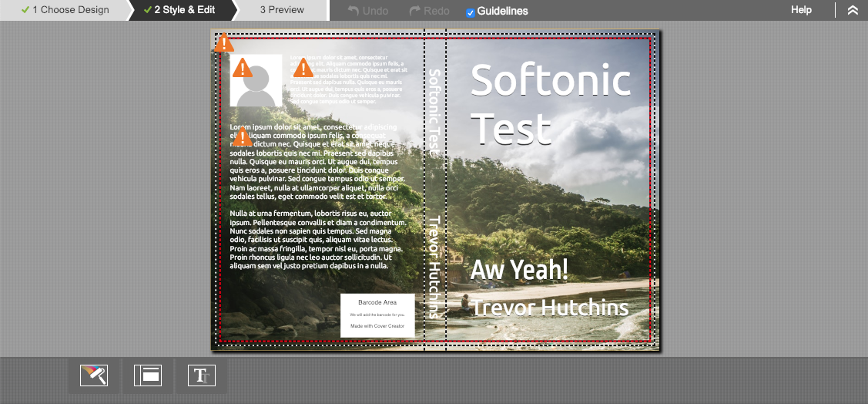Image resolution: width=868 pixels, height=404 pixels.
Task: Open the cover layout options icon
Action: click(x=148, y=375)
